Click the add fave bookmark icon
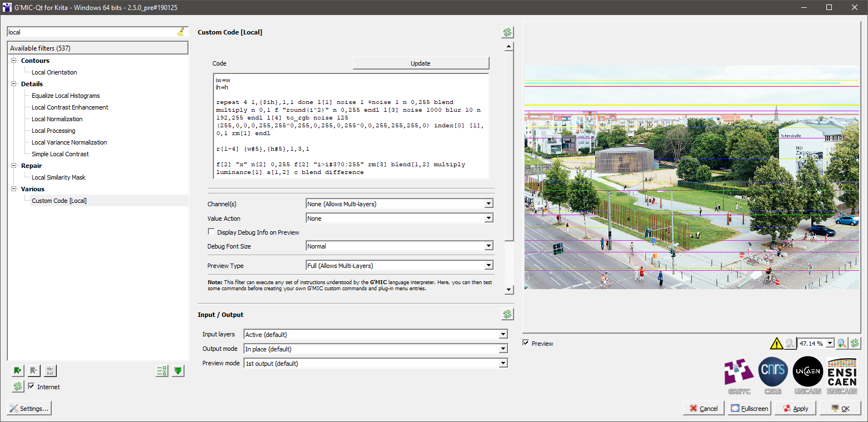This screenshot has width=868, height=422. coord(18,371)
